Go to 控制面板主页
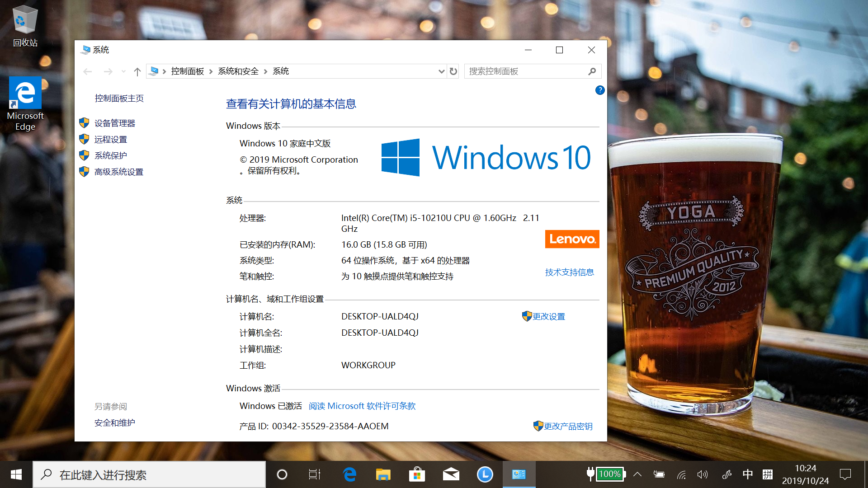Screen dimensions: 868x488 [119, 98]
